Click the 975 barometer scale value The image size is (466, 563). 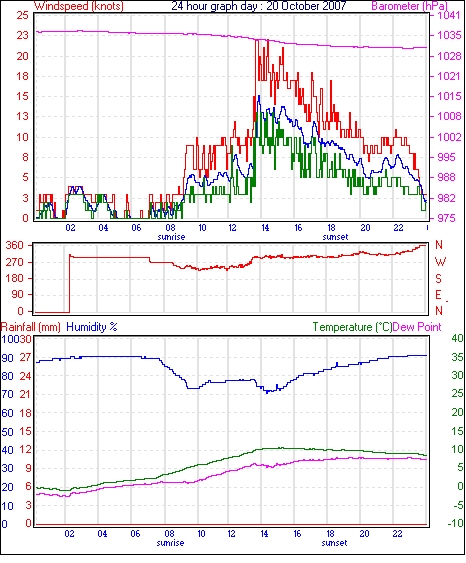coord(446,218)
